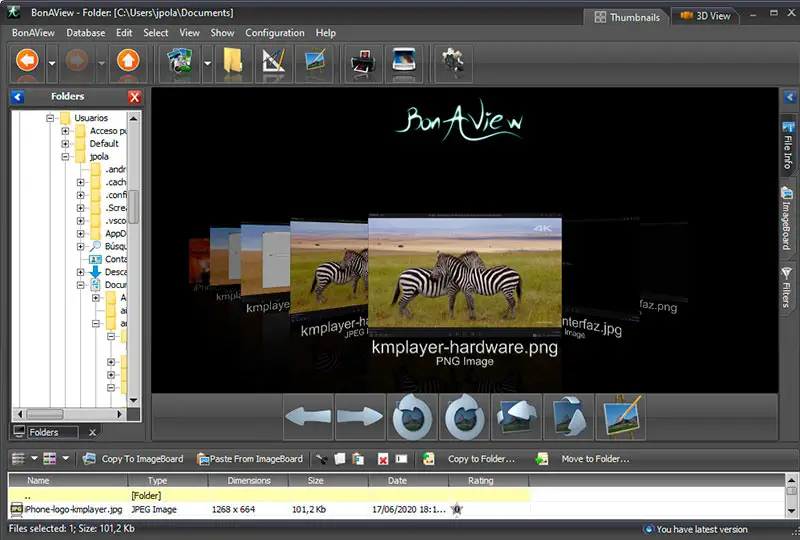This screenshot has height=540, width=800.
Task: Expand the Default folder tree node
Action: click(65, 144)
